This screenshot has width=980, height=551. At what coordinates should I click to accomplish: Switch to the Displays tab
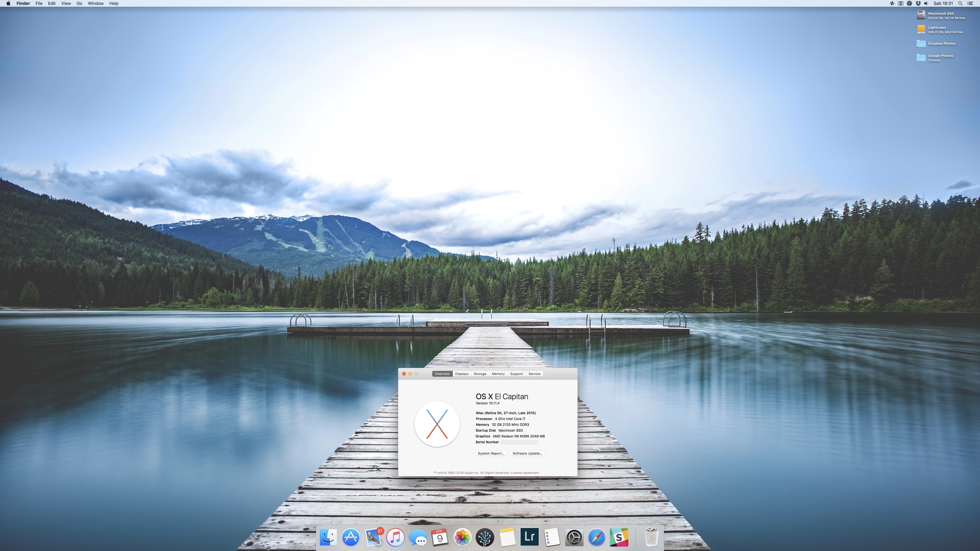462,374
